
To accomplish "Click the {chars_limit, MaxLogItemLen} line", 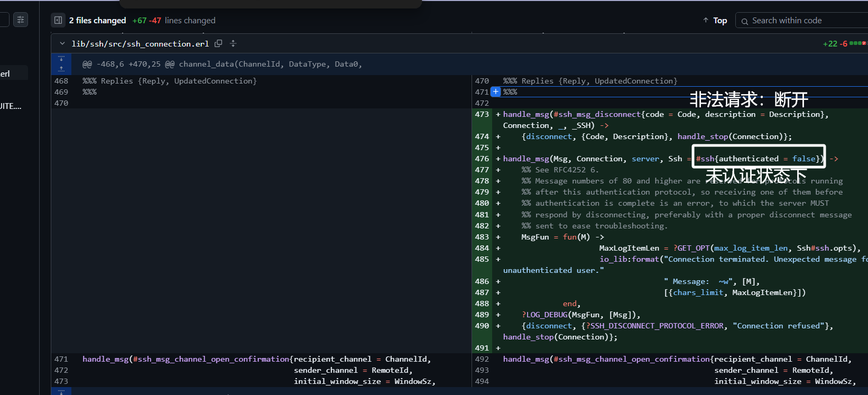I will pos(735,292).
